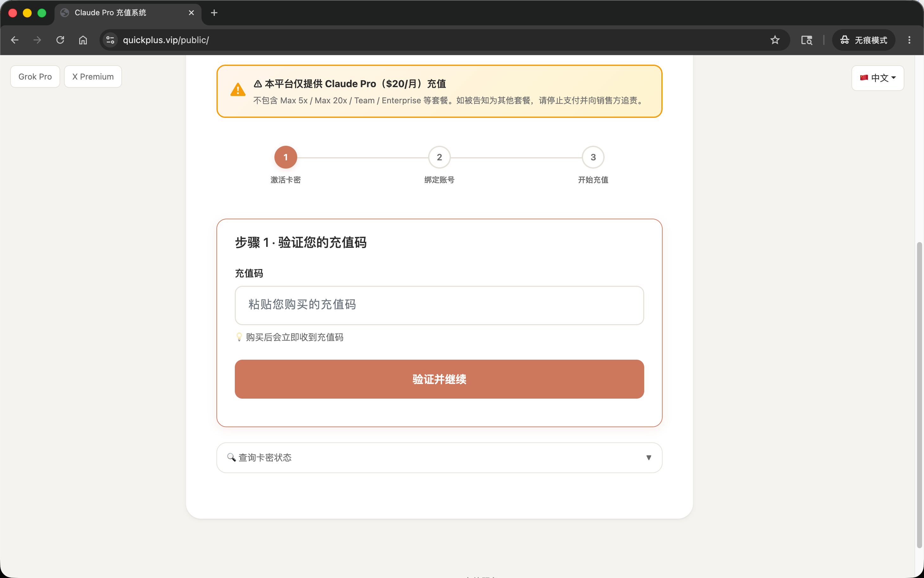The height and width of the screenshot is (578, 924).
Task: Click the incognito 无痕模式 indicator
Action: click(x=863, y=40)
